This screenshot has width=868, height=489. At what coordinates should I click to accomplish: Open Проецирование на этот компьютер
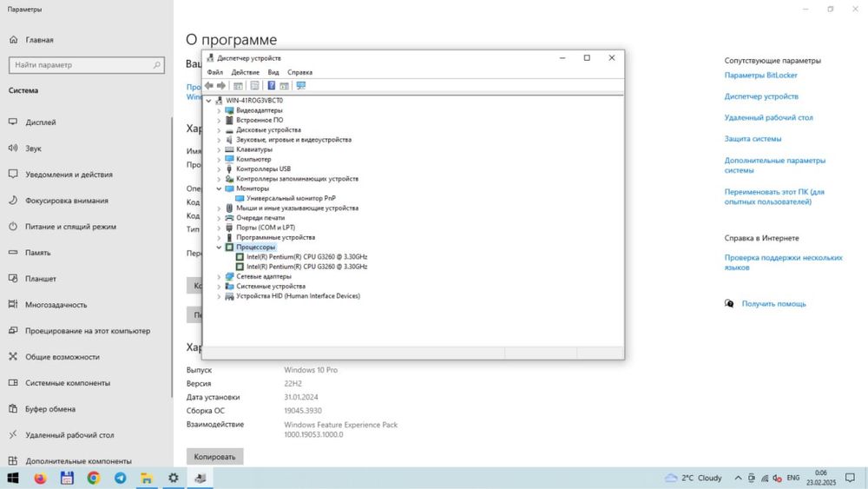(86, 331)
